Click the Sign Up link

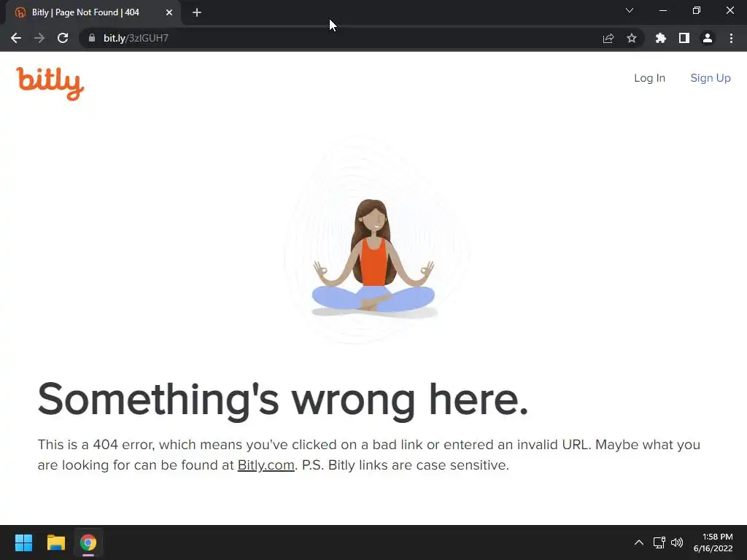tap(711, 78)
